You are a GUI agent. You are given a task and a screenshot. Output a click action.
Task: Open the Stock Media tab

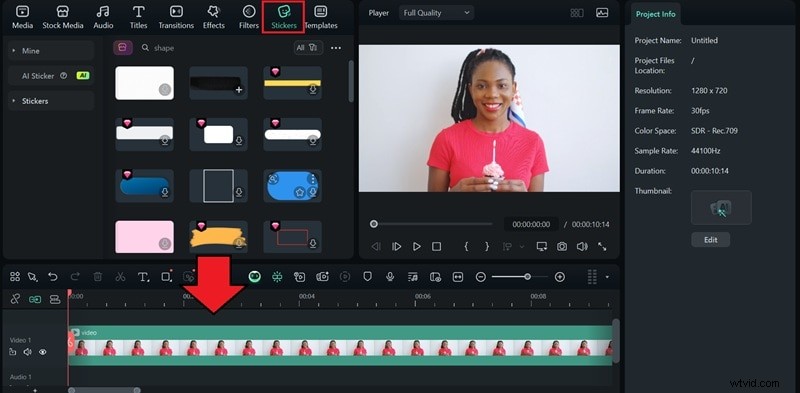[62, 17]
